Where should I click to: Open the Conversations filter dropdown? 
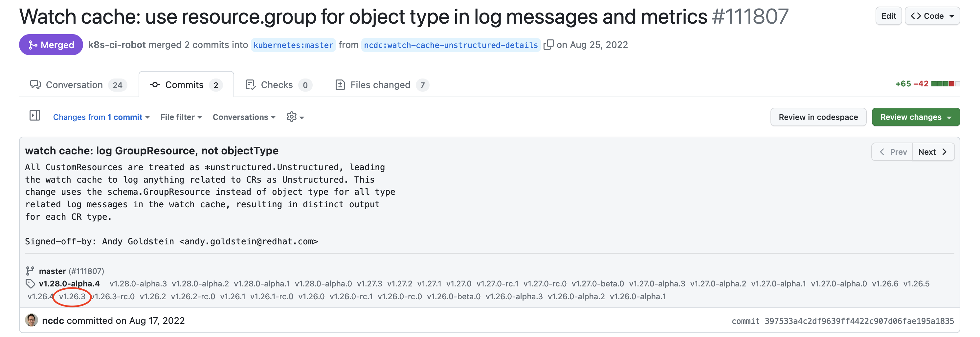tap(244, 117)
